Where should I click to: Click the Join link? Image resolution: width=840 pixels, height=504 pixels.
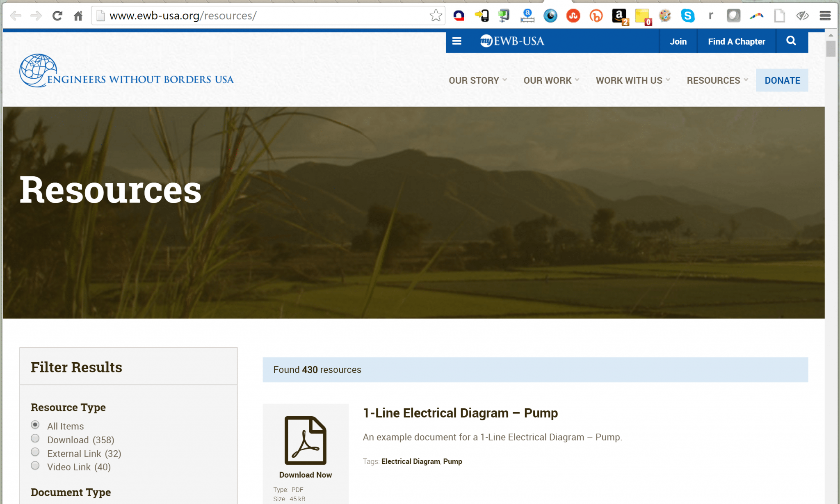tap(678, 41)
